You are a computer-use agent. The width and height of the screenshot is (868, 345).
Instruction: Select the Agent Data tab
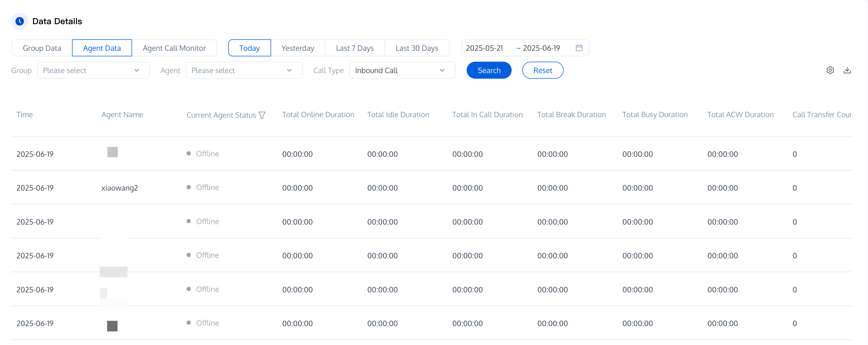click(x=102, y=48)
